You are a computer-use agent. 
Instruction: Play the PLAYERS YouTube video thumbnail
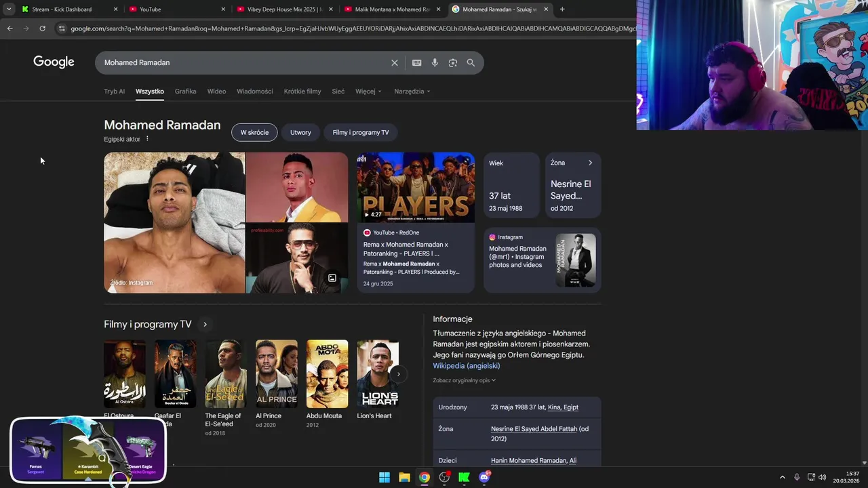[416, 187]
